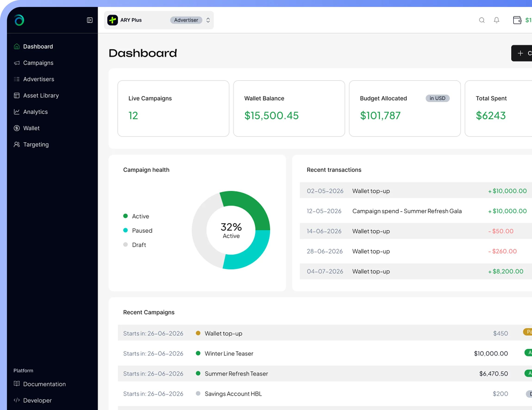Click the +$8,200.00 transaction amount
This screenshot has width=532, height=410.
point(506,271)
